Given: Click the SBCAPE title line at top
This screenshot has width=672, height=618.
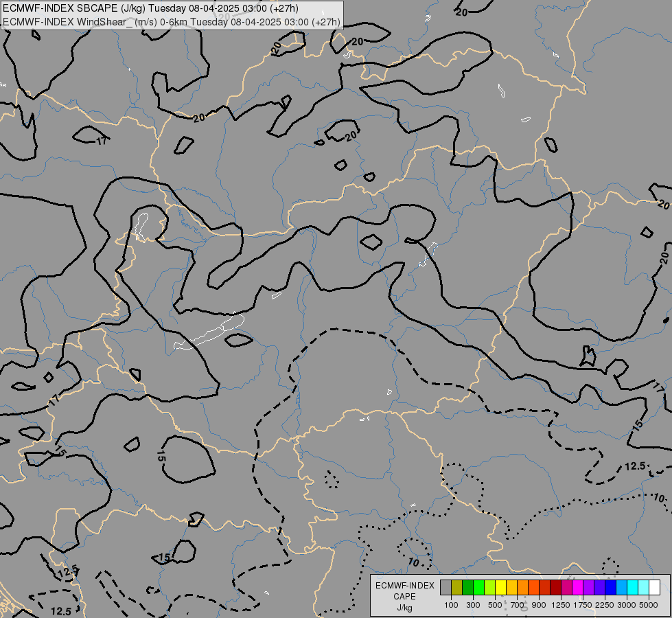Looking at the screenshot, I should tap(150, 8).
